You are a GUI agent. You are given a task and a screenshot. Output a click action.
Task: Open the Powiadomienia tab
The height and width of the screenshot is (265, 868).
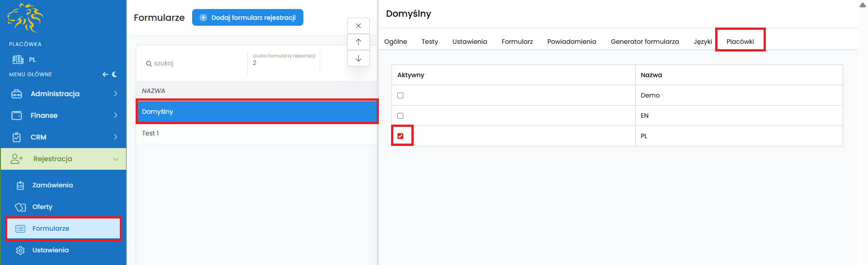571,42
